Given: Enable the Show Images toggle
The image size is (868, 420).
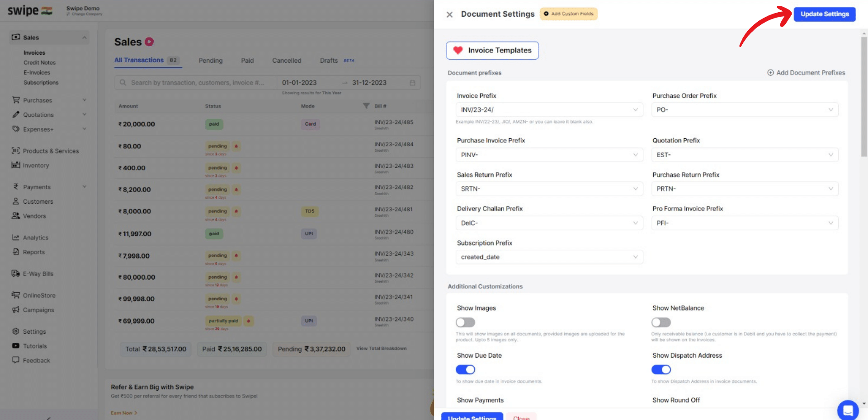Looking at the screenshot, I should click(465, 322).
